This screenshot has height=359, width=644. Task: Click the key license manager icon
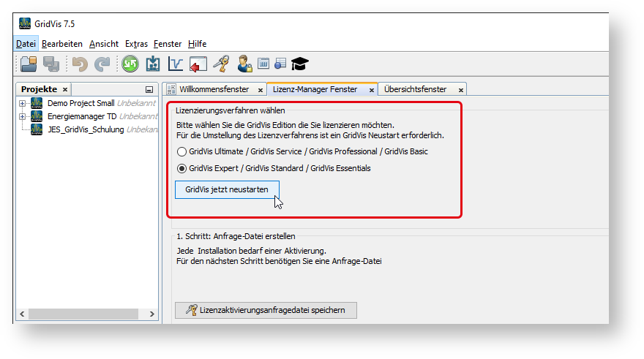(220, 64)
